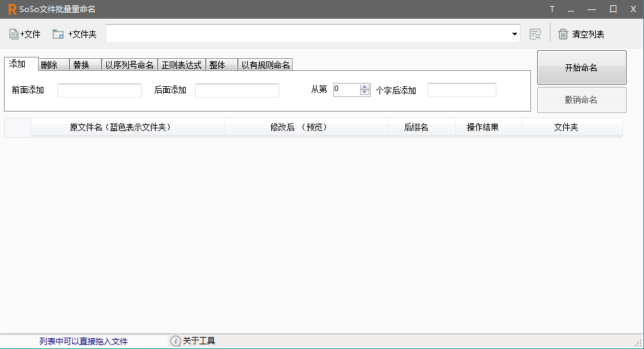Viewport: 644px width, 349px height.
Task: Decrease the 从第 position spinner value
Action: (365, 93)
